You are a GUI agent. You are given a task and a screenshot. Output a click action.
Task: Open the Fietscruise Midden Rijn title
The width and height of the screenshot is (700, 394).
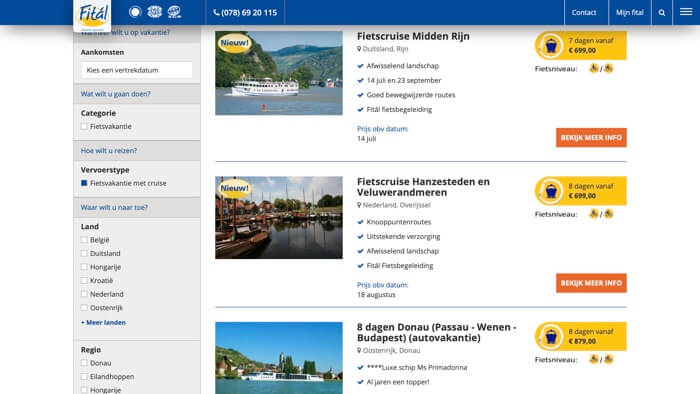point(413,36)
